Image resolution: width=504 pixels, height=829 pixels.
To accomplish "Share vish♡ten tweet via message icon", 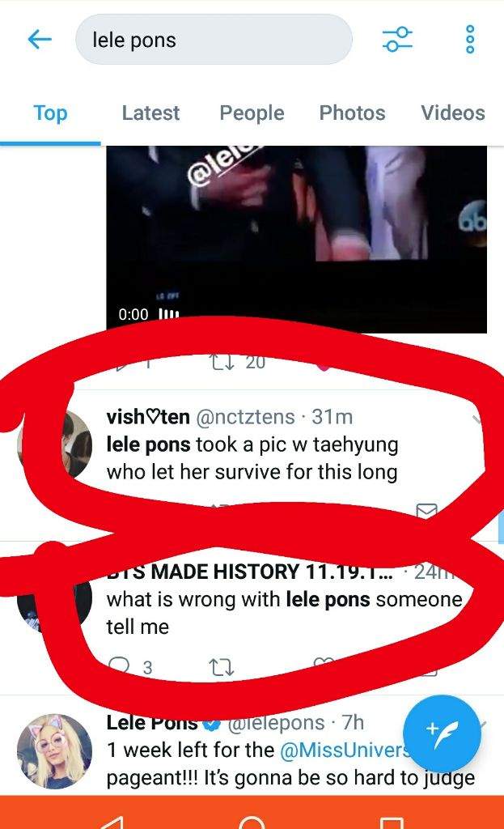I will pyautogui.click(x=426, y=510).
